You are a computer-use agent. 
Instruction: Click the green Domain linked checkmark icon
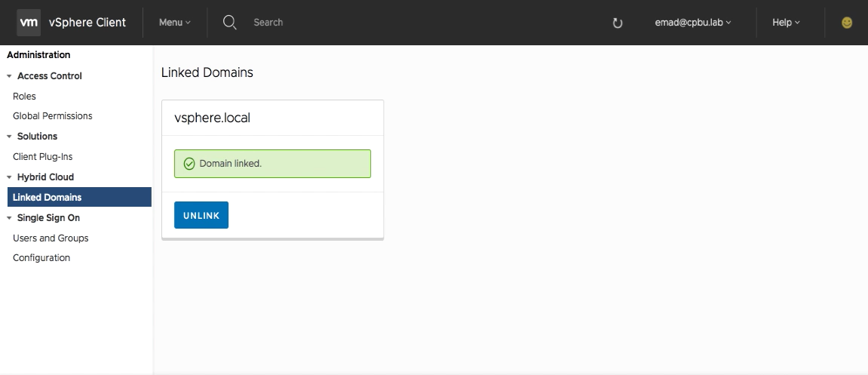tap(189, 164)
